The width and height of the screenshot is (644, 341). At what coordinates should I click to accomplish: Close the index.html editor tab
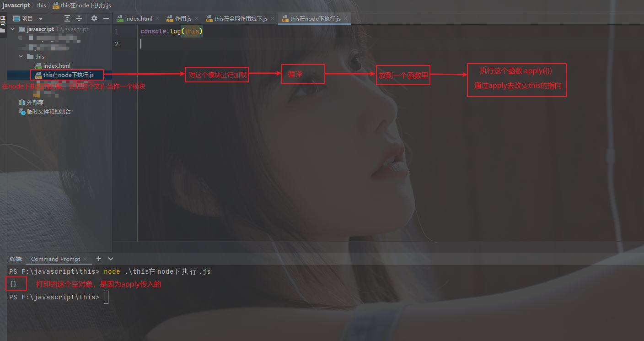click(157, 19)
